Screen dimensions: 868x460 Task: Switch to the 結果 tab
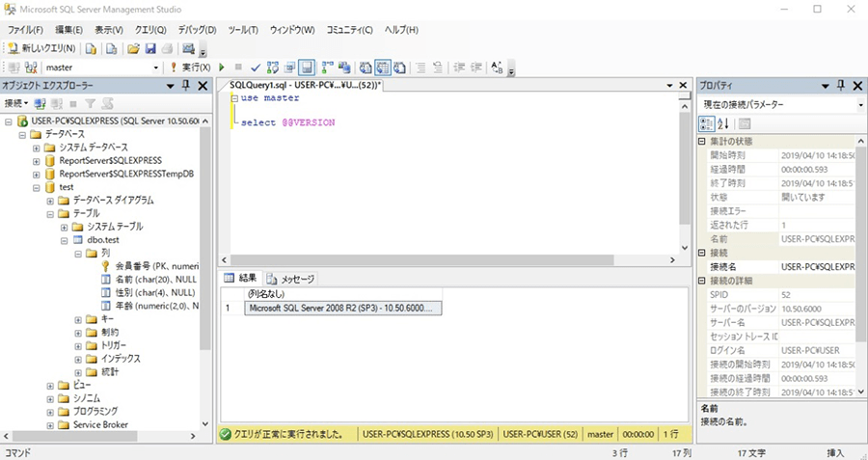(240, 279)
